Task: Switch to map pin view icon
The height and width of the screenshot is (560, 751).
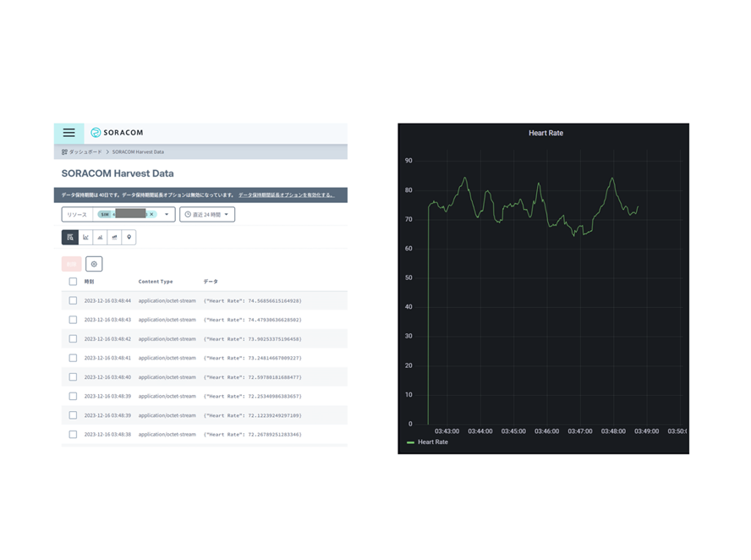Action: click(129, 238)
